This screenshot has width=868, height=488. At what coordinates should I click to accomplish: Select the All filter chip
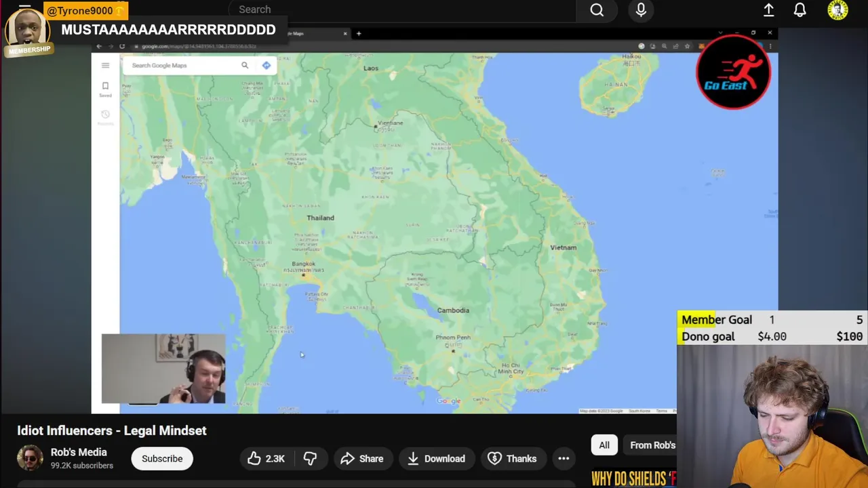pyautogui.click(x=604, y=445)
